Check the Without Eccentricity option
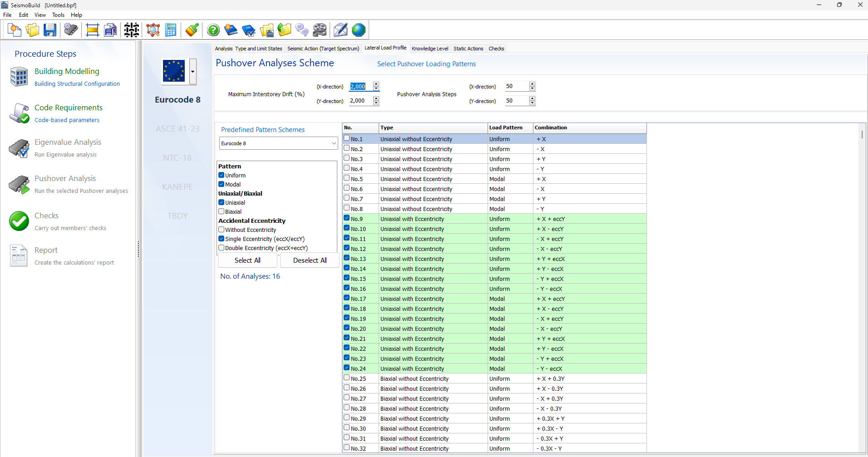Screen dimensions: 868x457 (222, 230)
